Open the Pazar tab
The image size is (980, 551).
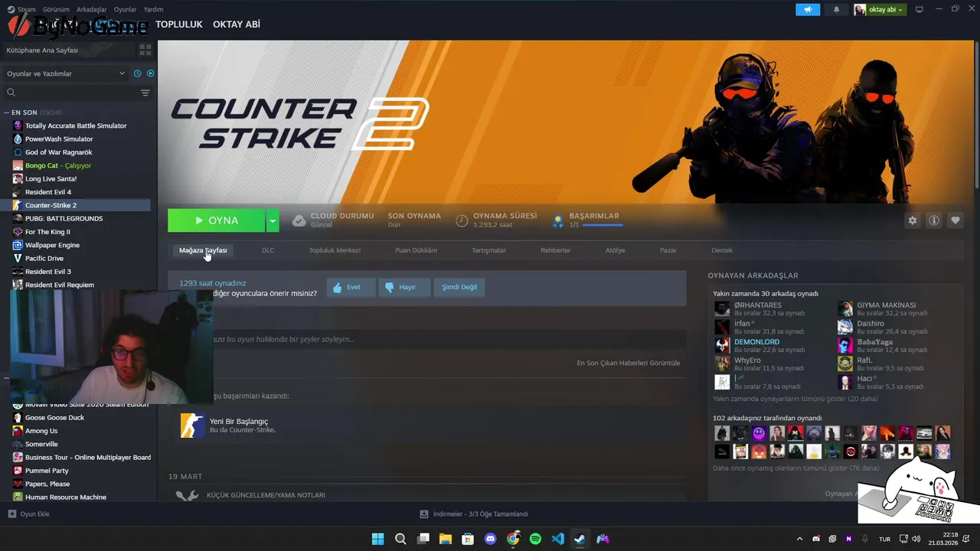pyautogui.click(x=668, y=250)
